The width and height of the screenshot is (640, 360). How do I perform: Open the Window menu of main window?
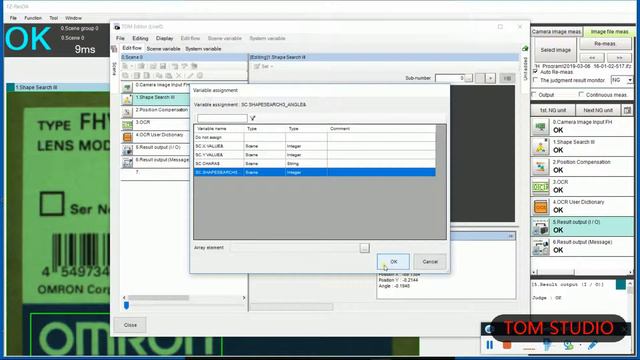click(x=73, y=18)
